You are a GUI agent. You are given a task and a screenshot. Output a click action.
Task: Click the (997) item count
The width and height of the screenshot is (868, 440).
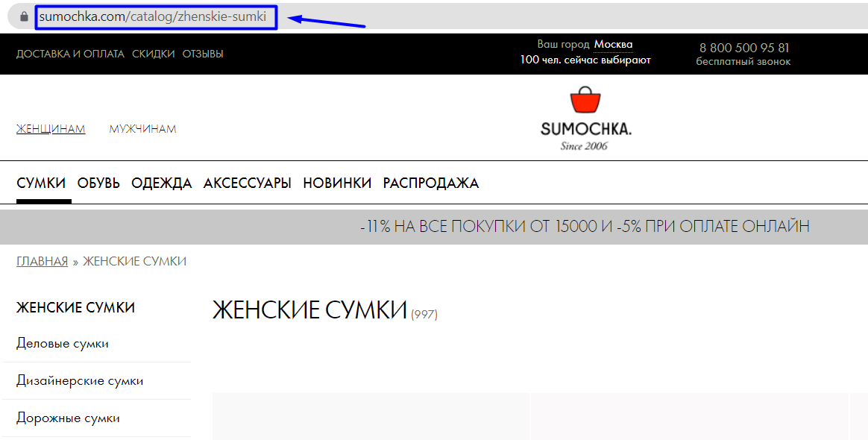click(x=424, y=315)
